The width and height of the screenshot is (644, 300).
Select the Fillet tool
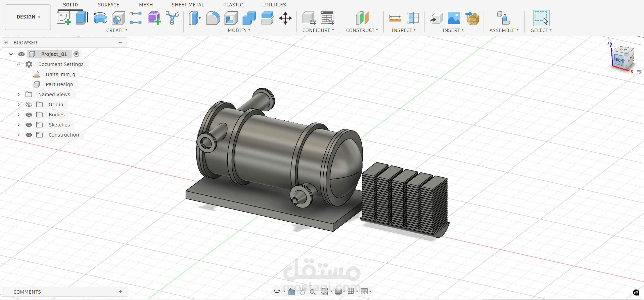point(213,18)
